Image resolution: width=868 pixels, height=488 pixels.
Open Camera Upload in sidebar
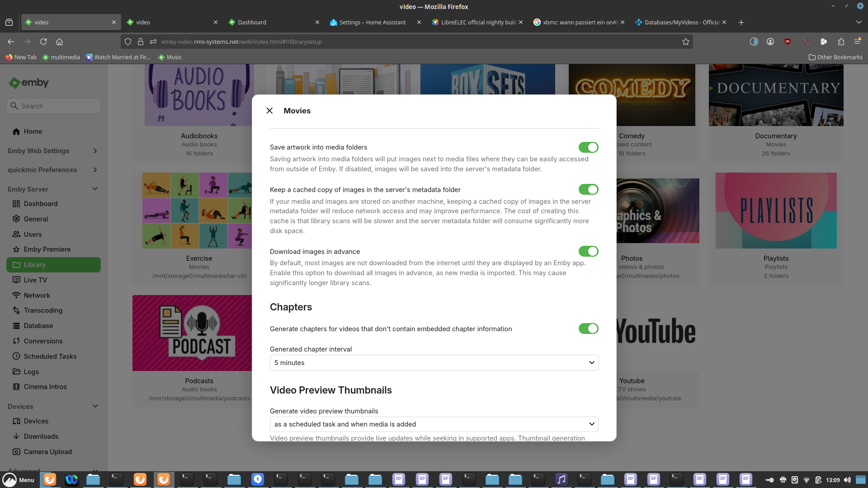coord(47,452)
